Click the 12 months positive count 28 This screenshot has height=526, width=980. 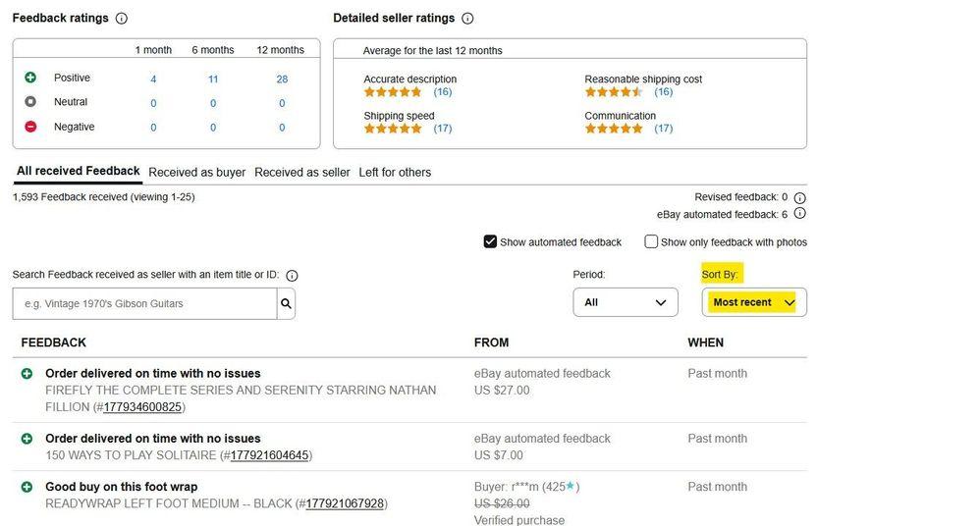click(282, 79)
